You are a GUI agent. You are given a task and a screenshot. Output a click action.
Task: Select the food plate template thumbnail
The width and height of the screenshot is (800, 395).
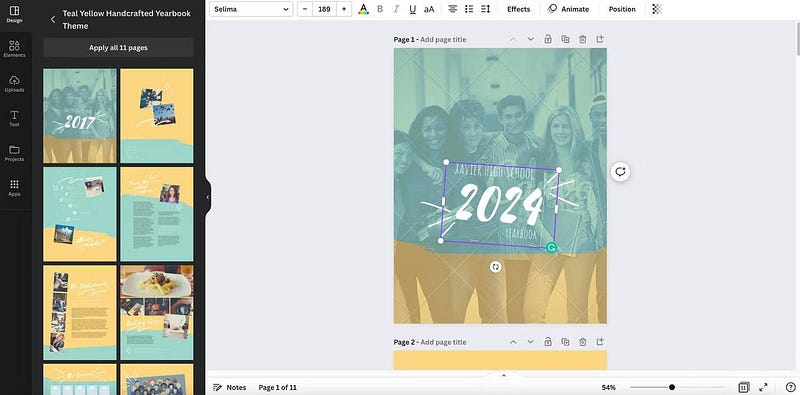[157, 312]
